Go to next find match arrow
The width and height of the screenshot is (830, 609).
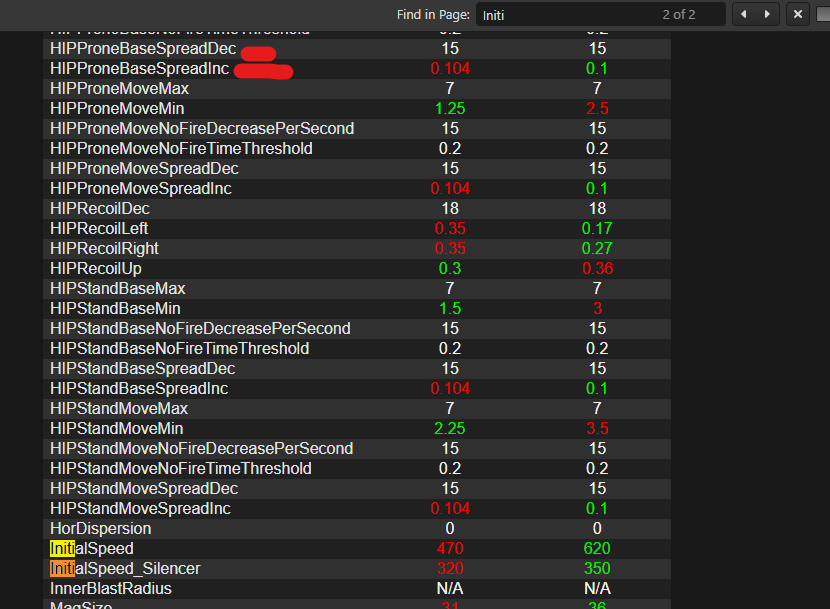[768, 14]
